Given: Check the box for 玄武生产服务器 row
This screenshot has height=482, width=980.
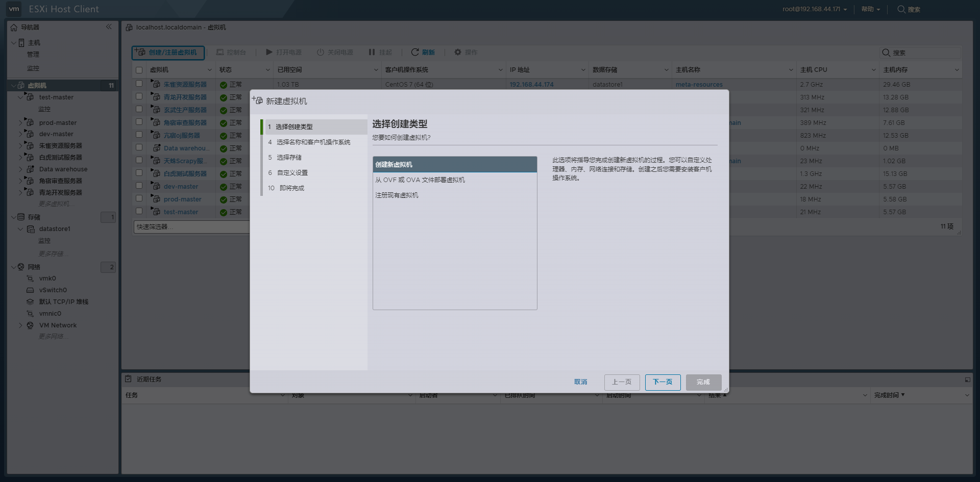Looking at the screenshot, I should (x=139, y=109).
